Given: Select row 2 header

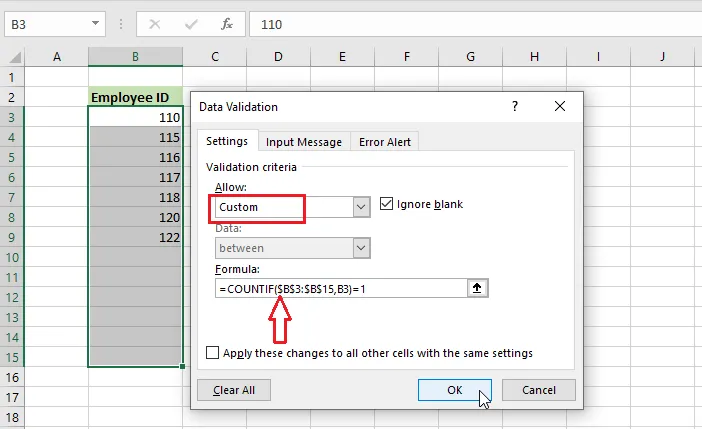Looking at the screenshot, I should pos(12,97).
